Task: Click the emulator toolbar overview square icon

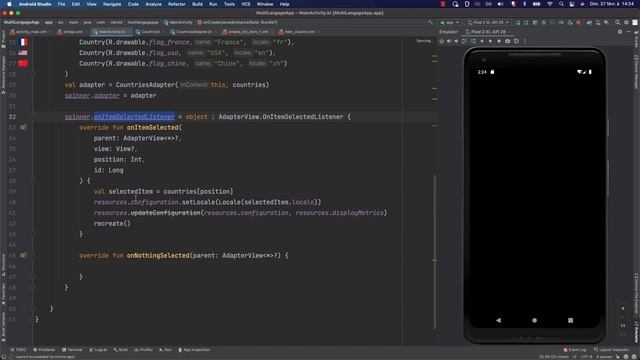Action: (x=499, y=41)
